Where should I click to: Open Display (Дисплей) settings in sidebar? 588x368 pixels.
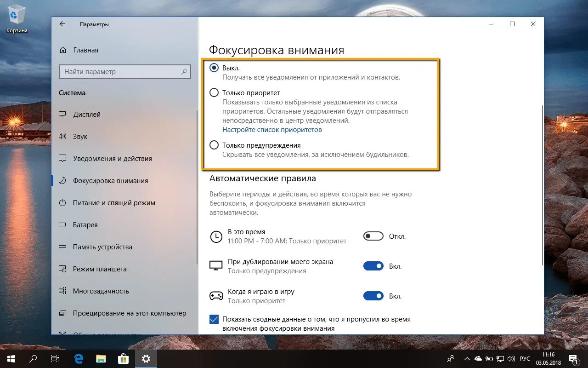[85, 114]
